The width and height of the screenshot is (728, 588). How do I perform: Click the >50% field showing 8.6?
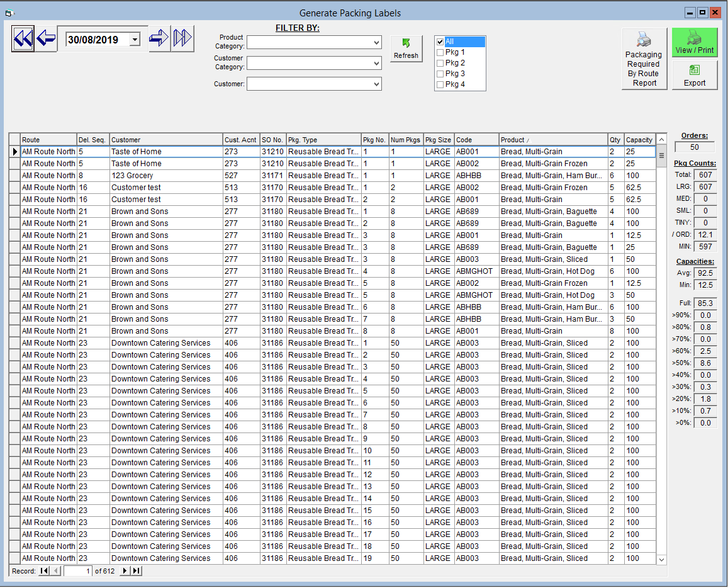coord(705,363)
